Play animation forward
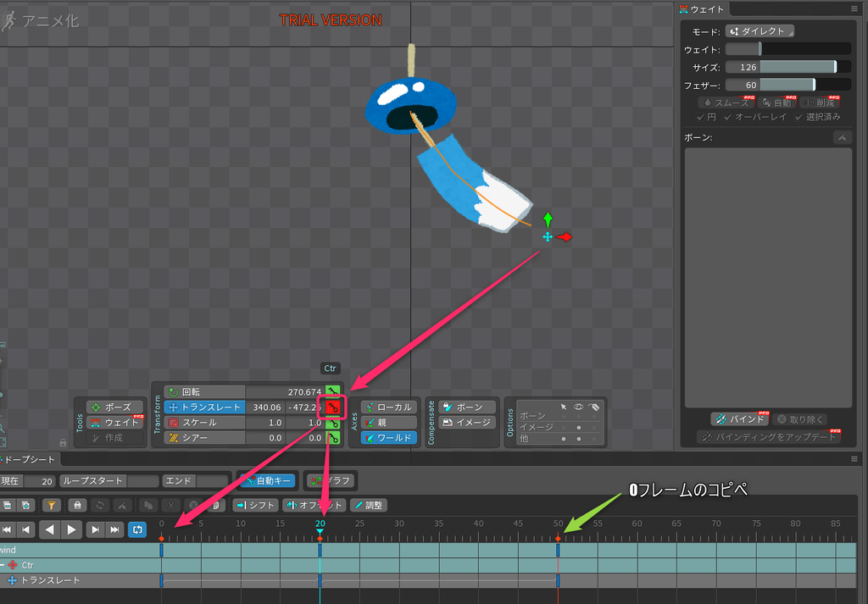The image size is (868, 604). tap(71, 530)
